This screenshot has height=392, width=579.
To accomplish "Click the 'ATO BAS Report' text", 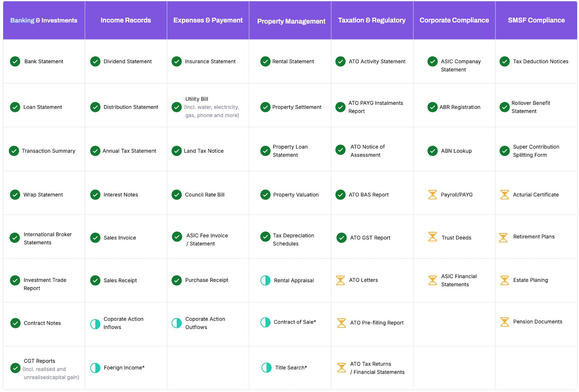I will [368, 194].
